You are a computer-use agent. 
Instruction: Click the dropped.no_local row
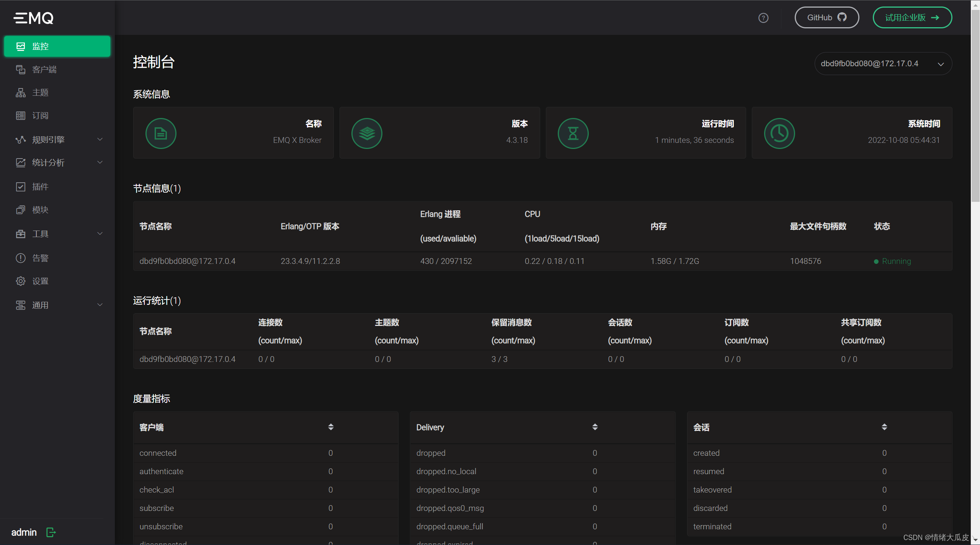point(542,471)
